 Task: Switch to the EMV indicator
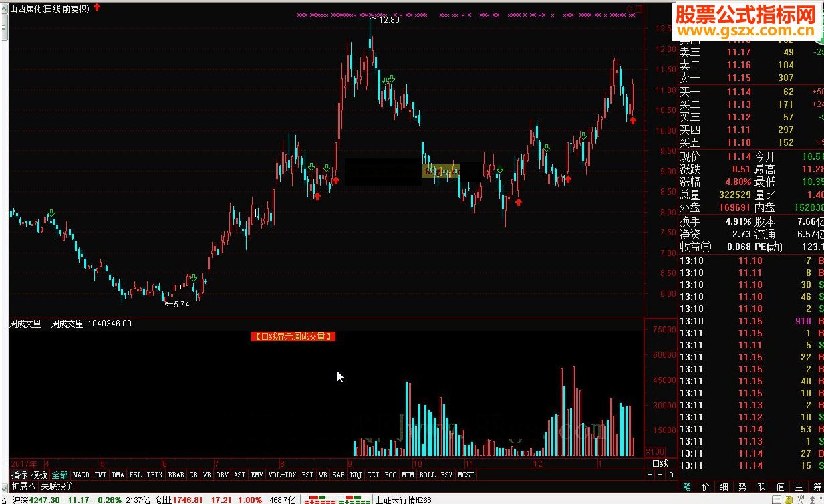257,475
